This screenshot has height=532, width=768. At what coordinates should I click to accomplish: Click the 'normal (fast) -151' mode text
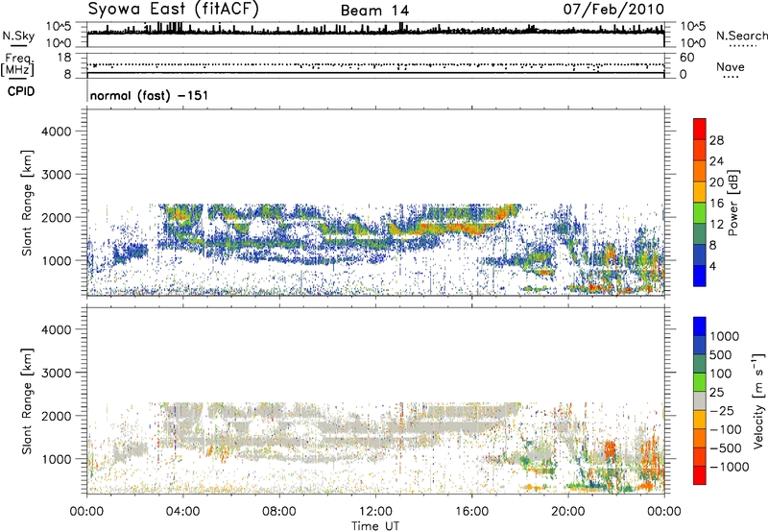[150, 95]
